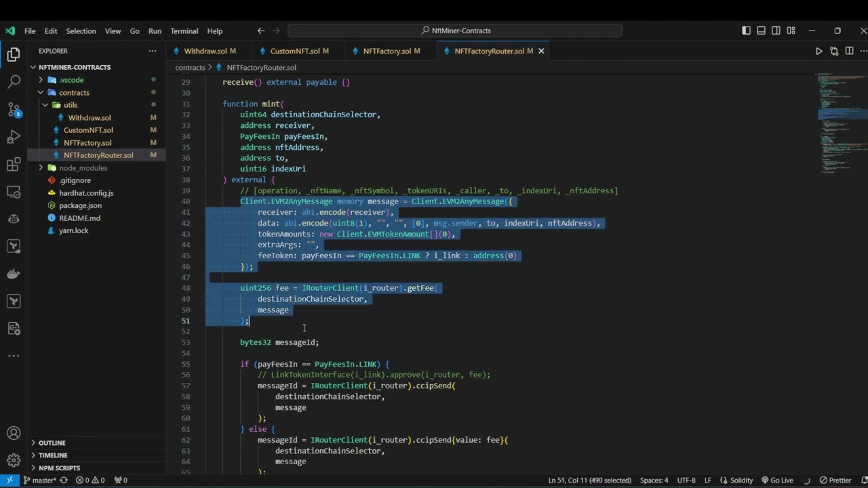
Task: Open the Terminal menu
Action: tap(184, 30)
